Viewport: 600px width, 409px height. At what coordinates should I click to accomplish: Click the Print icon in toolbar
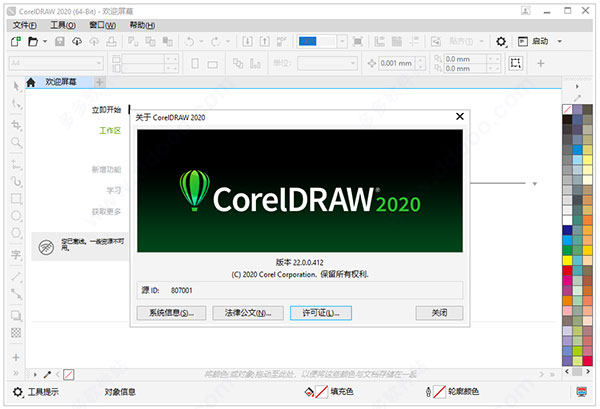point(111,41)
